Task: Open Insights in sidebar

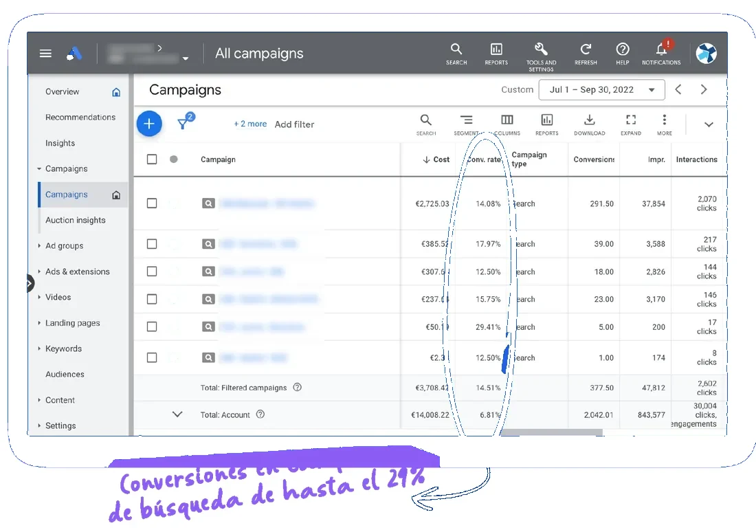Action: (60, 143)
